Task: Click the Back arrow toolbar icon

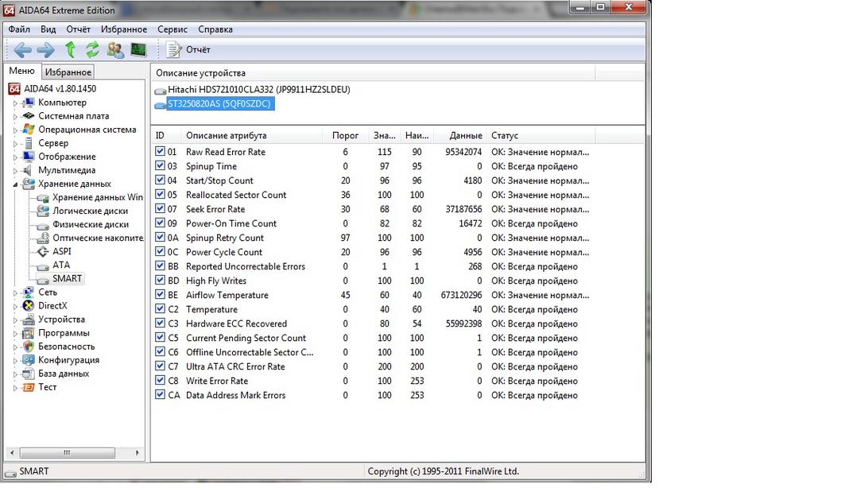Action: tap(22, 50)
